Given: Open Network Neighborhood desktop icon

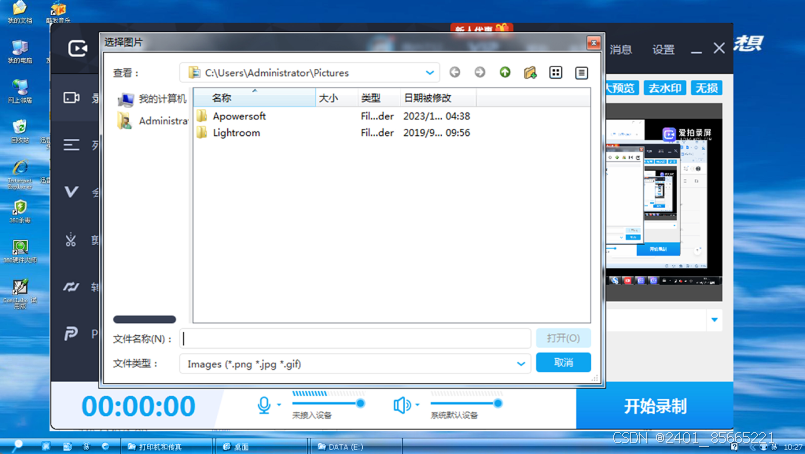Looking at the screenshot, I should point(20,91).
